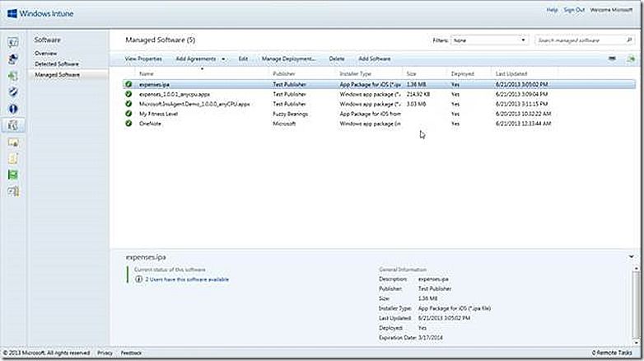The height and width of the screenshot is (361, 644).
Task: Select the My Fitness Level row
Action: point(379,114)
